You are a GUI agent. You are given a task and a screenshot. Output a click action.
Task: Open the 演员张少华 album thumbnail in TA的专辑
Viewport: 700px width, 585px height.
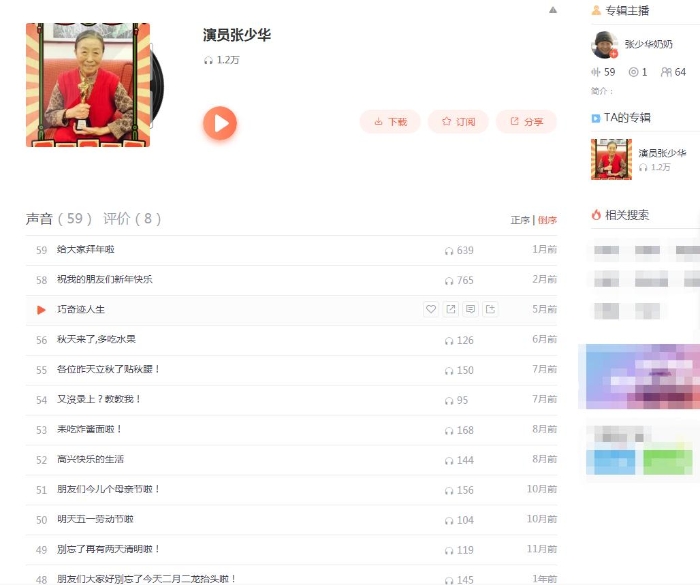(x=611, y=159)
